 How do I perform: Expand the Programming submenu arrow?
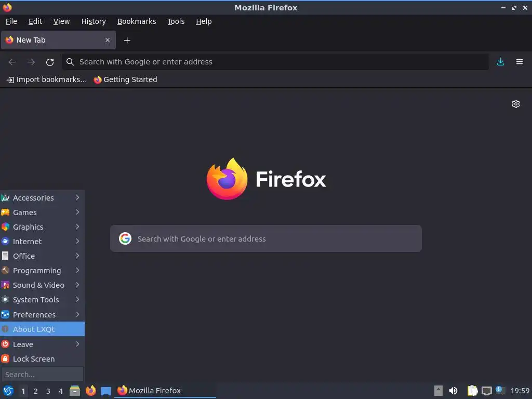pos(78,270)
